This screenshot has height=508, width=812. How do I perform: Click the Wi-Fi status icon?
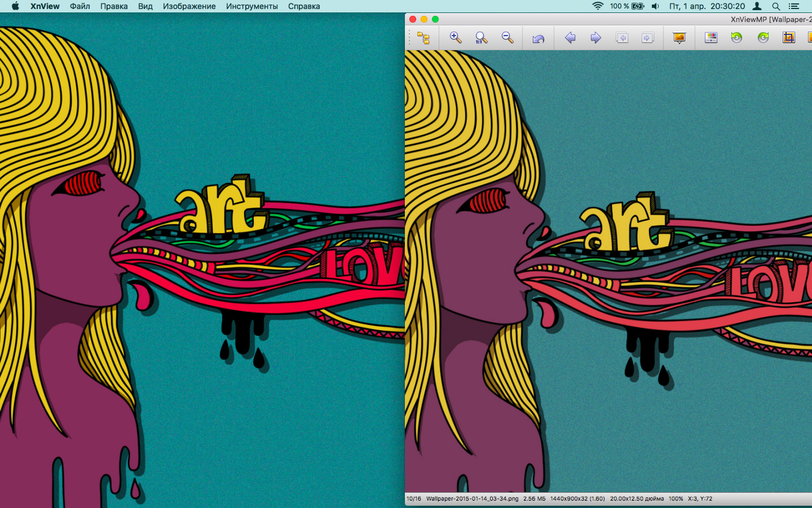598,6
